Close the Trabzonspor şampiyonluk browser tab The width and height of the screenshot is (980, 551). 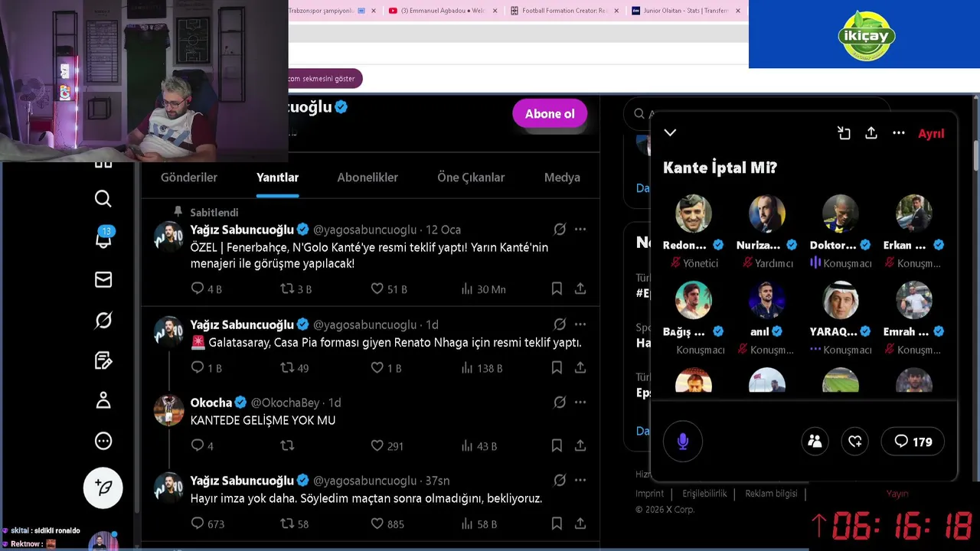(x=374, y=11)
